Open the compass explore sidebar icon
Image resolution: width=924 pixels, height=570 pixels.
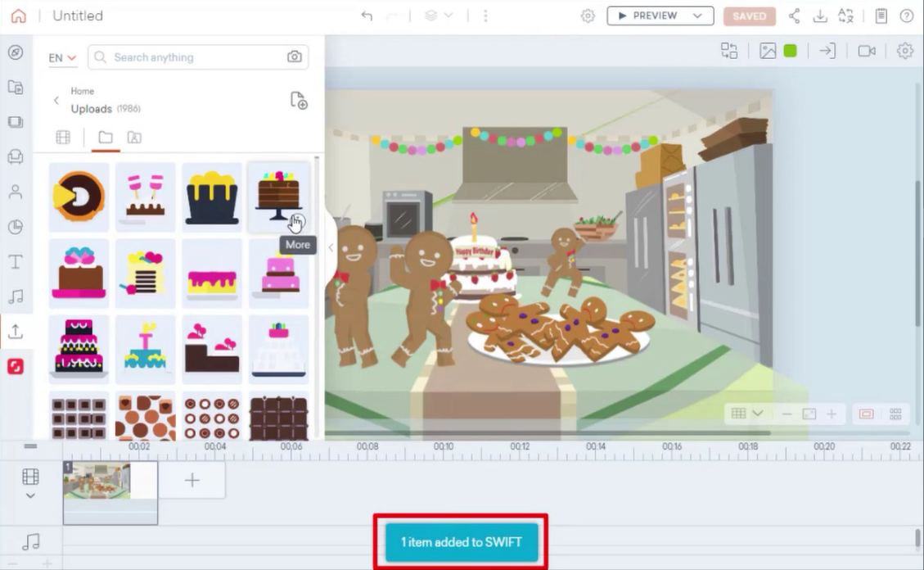(x=16, y=52)
